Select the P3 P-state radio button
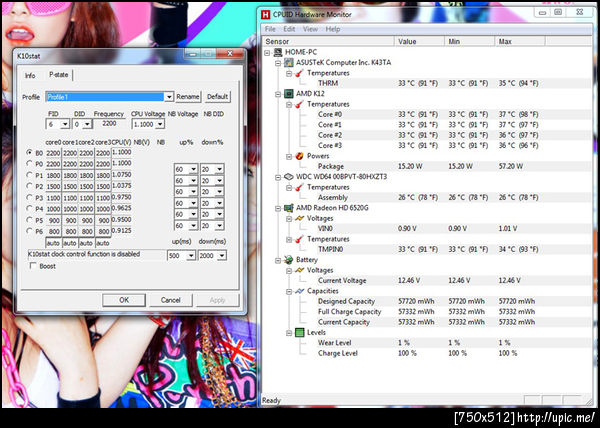600x428 pixels. coord(29,197)
